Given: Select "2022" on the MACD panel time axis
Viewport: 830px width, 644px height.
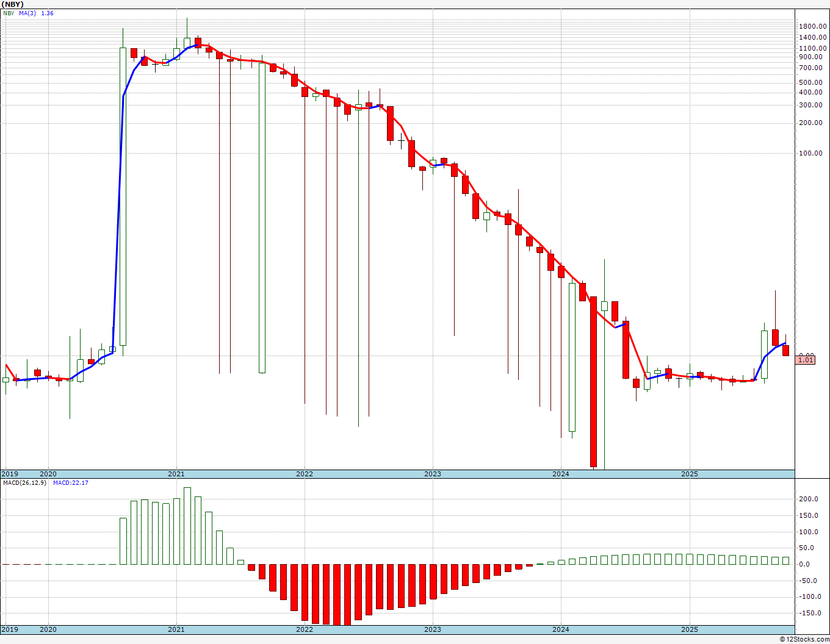Looking at the screenshot, I should pos(305,629).
